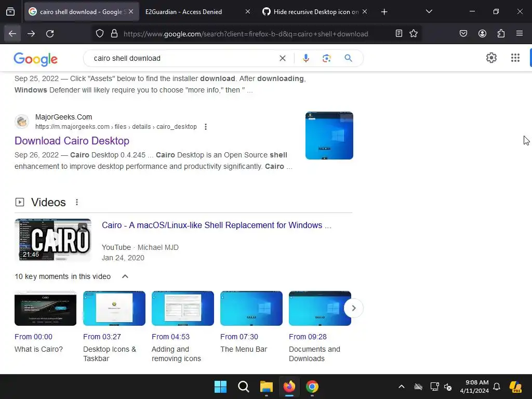
Task: Open Documents and Downloads moment thumbnail
Action: tap(320, 308)
